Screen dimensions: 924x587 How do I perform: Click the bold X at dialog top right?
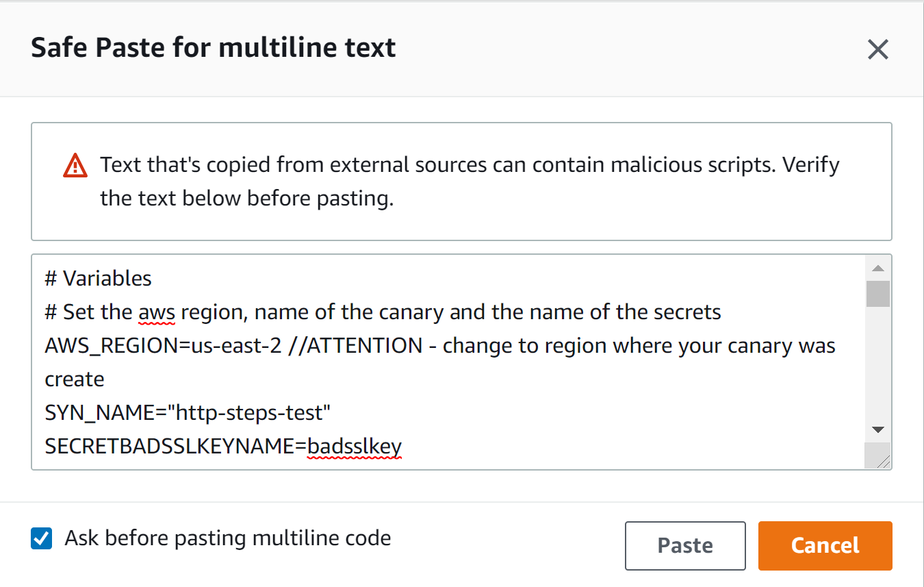tap(877, 49)
